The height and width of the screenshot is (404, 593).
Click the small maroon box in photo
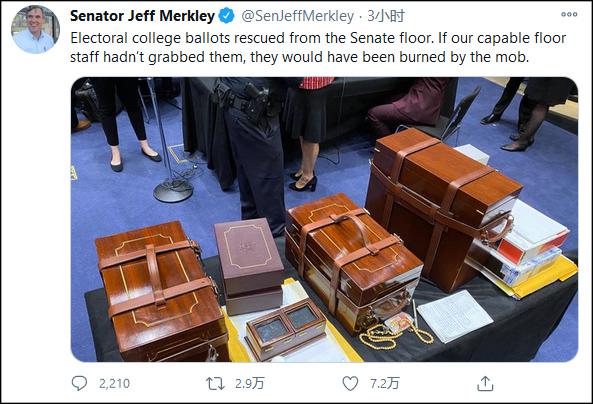pos(249,266)
